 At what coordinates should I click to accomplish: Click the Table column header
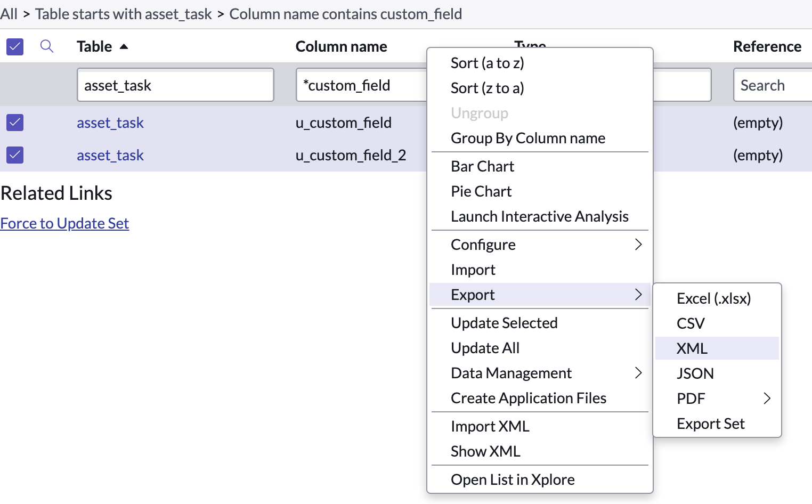coord(94,46)
